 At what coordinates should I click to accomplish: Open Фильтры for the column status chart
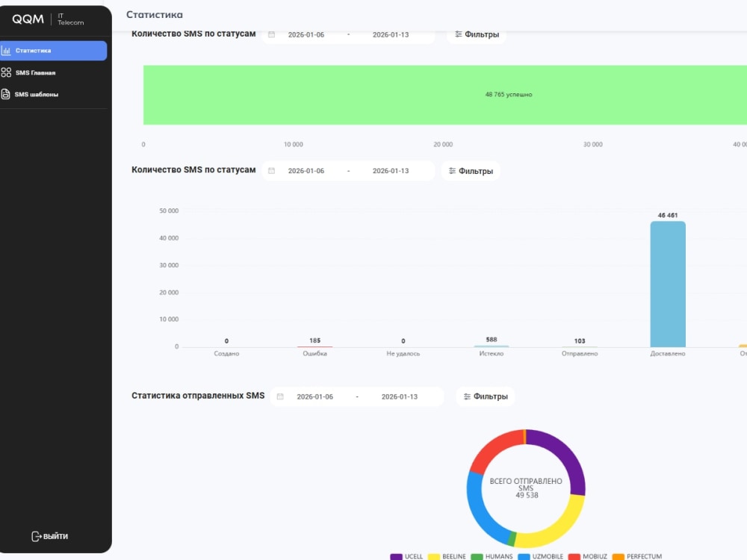tap(471, 171)
